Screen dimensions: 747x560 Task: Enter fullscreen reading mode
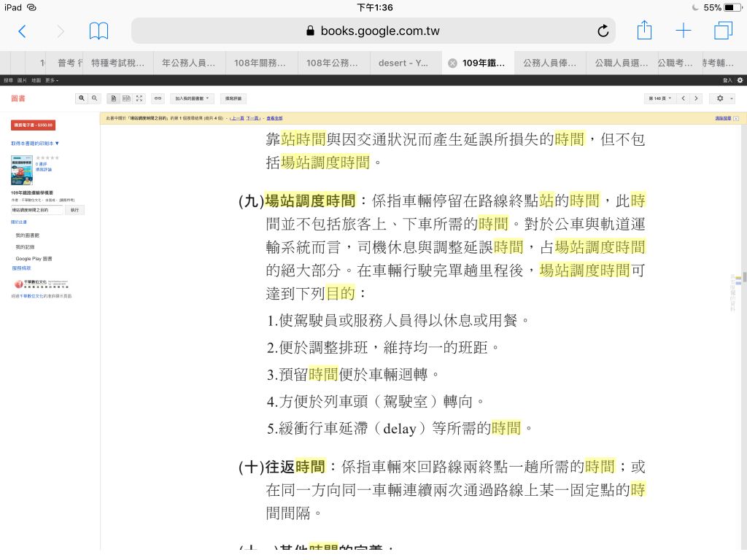pos(139,98)
